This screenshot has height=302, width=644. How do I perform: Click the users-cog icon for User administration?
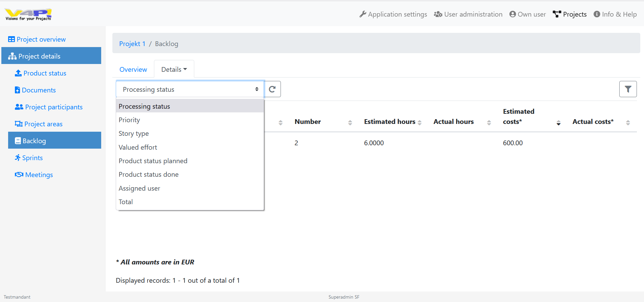[x=438, y=14]
